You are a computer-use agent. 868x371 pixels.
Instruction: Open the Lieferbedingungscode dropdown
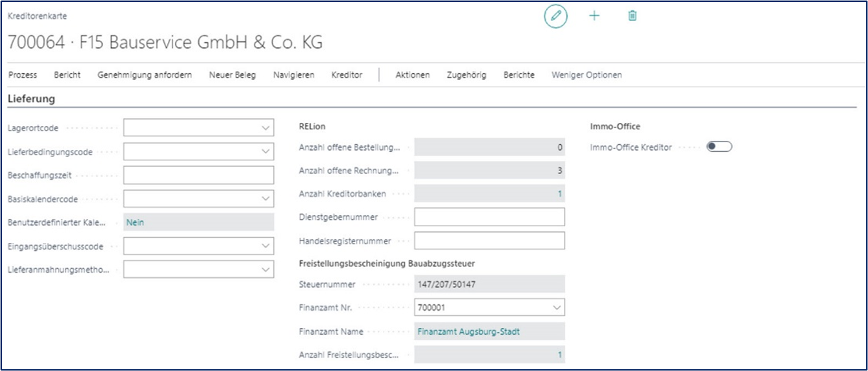[265, 152]
